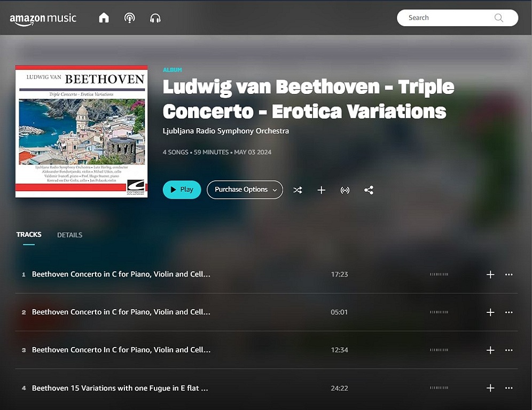
Task: Expand the Purchase Options dropdown
Action: pos(245,190)
